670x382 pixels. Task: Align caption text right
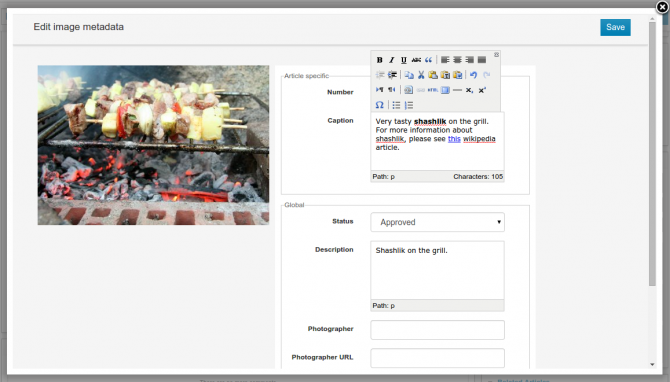[x=470, y=60]
